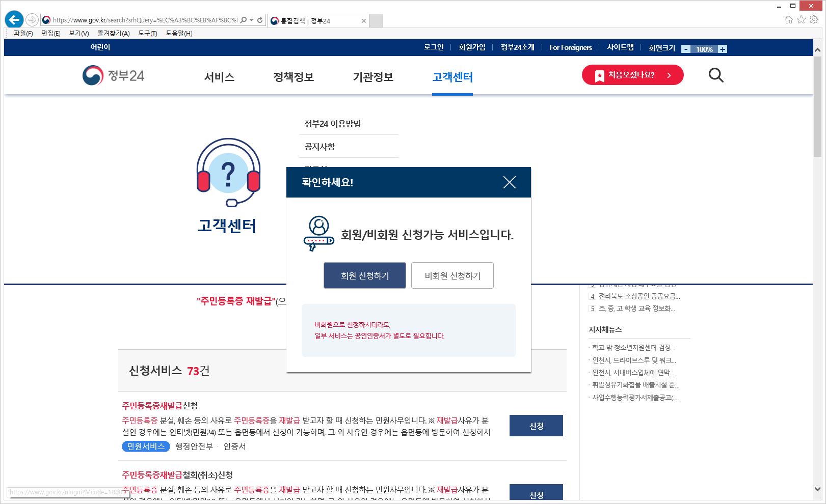Open the 도구(T) menu

tap(148, 33)
